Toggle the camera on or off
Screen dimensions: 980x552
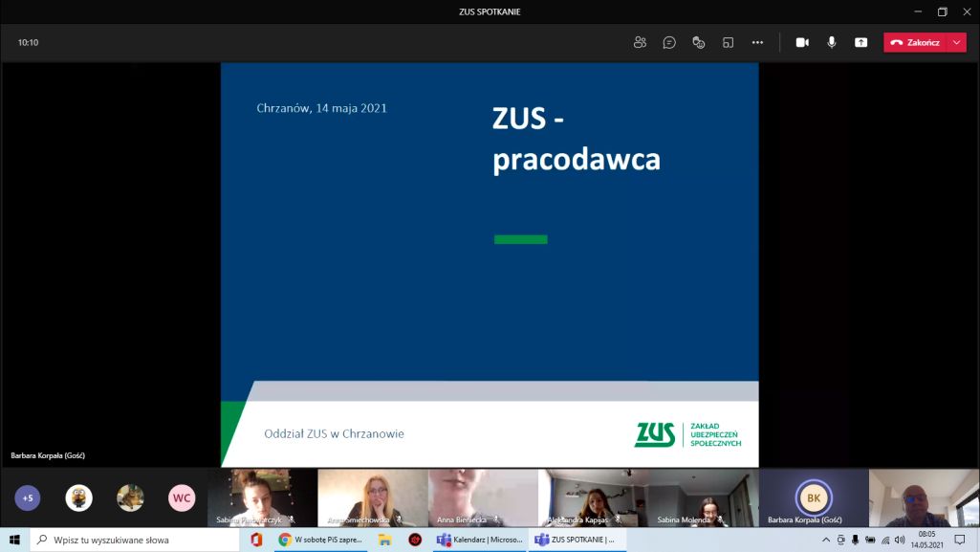(x=802, y=42)
